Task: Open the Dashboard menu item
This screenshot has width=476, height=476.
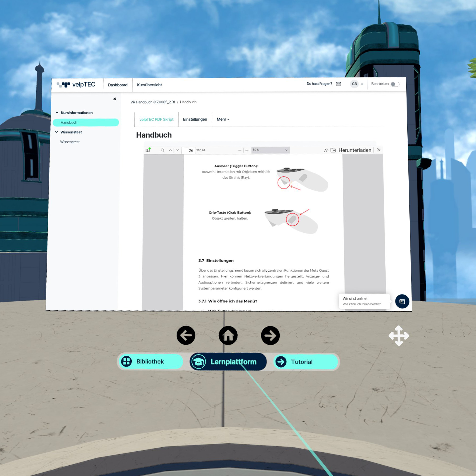Action: click(118, 85)
